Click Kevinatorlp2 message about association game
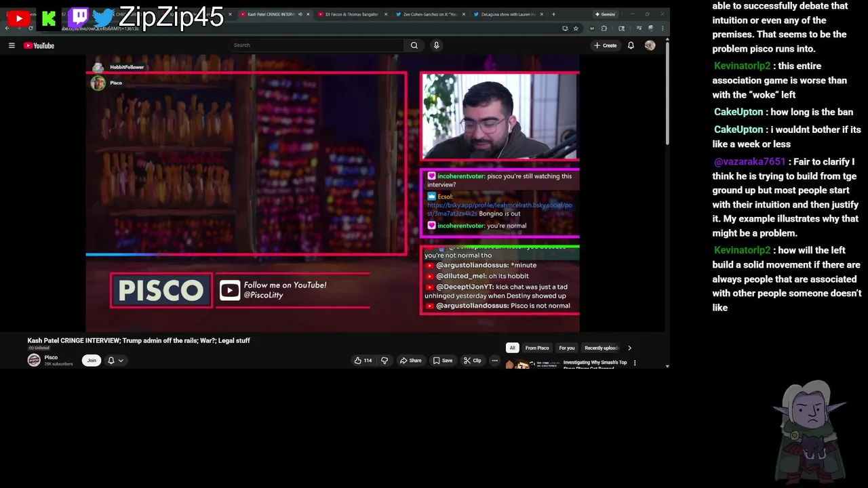The height and width of the screenshot is (488, 868). tap(781, 80)
